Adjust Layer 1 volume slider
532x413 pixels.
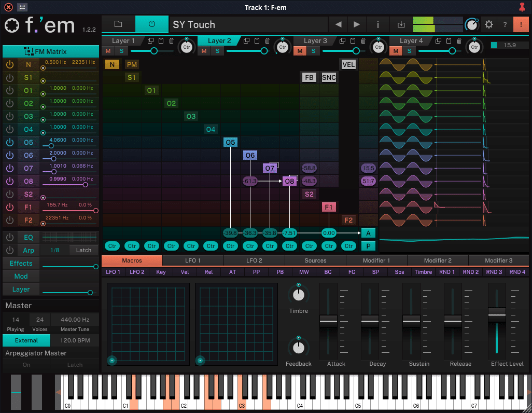[152, 51]
